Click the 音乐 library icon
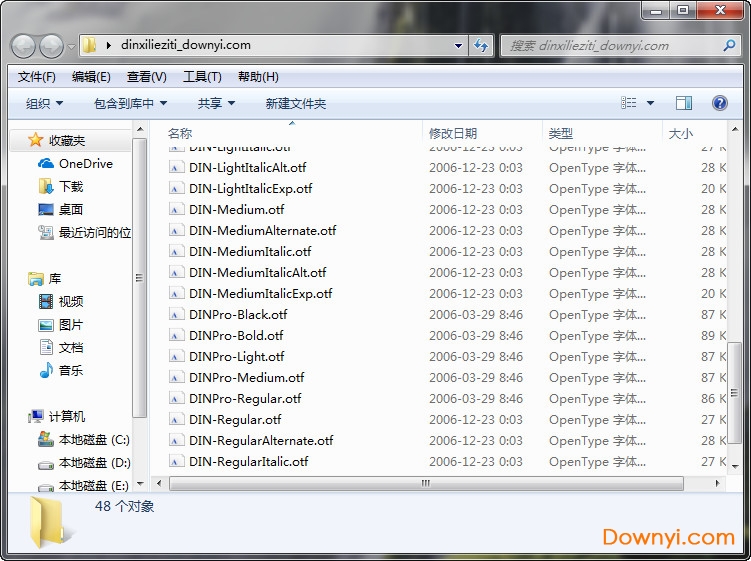This screenshot has height=561, width=751. pos(46,370)
